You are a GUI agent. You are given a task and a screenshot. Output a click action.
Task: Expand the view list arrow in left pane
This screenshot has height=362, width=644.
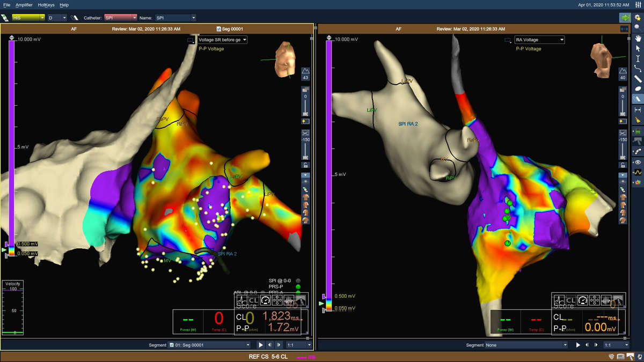[x=305, y=174]
